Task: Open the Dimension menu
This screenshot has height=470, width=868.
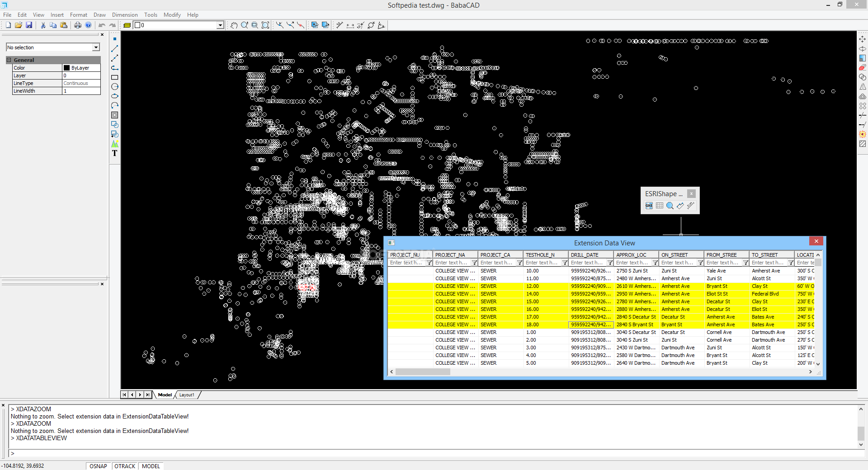Action: (x=125, y=15)
